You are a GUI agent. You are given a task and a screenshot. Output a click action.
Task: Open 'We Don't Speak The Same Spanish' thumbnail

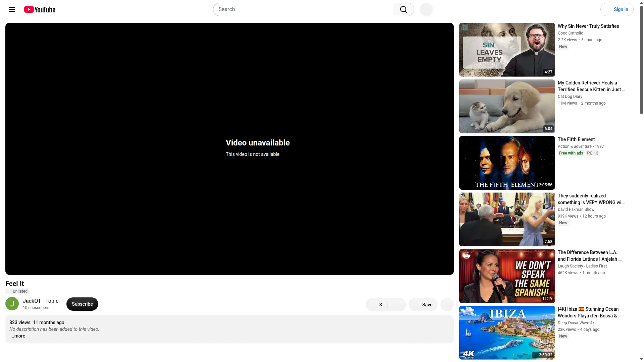coord(507,276)
